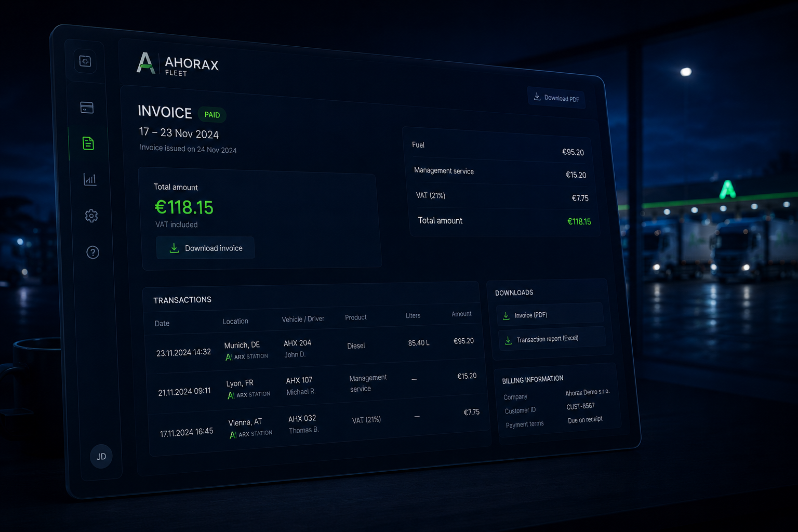
Task: Open the help question mark icon
Action: click(92, 252)
